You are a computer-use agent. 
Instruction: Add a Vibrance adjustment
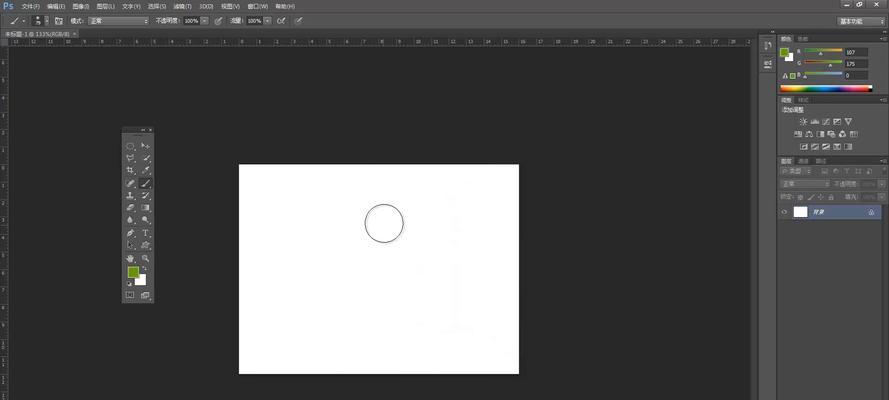[848, 121]
